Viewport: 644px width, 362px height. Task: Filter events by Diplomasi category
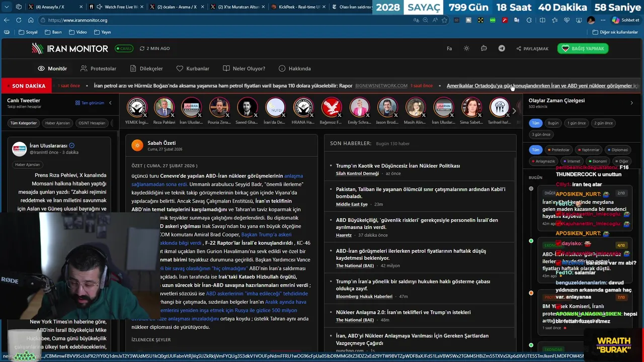(617, 150)
